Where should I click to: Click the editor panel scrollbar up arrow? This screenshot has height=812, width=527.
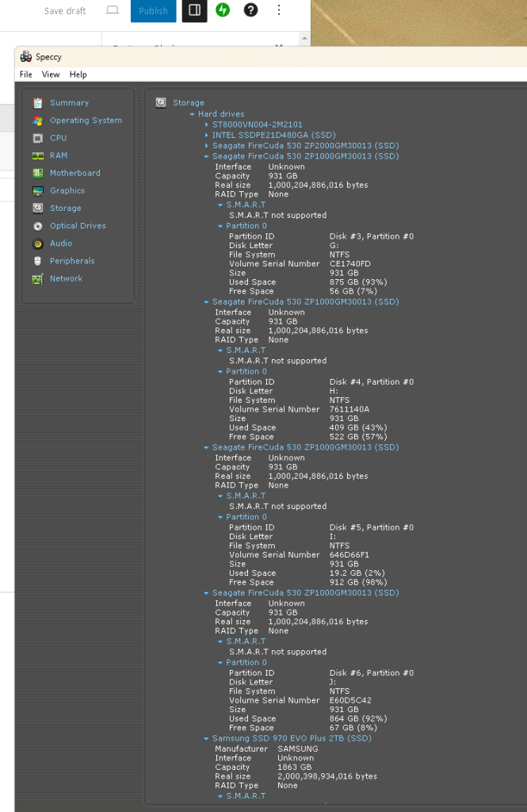(304, 38)
